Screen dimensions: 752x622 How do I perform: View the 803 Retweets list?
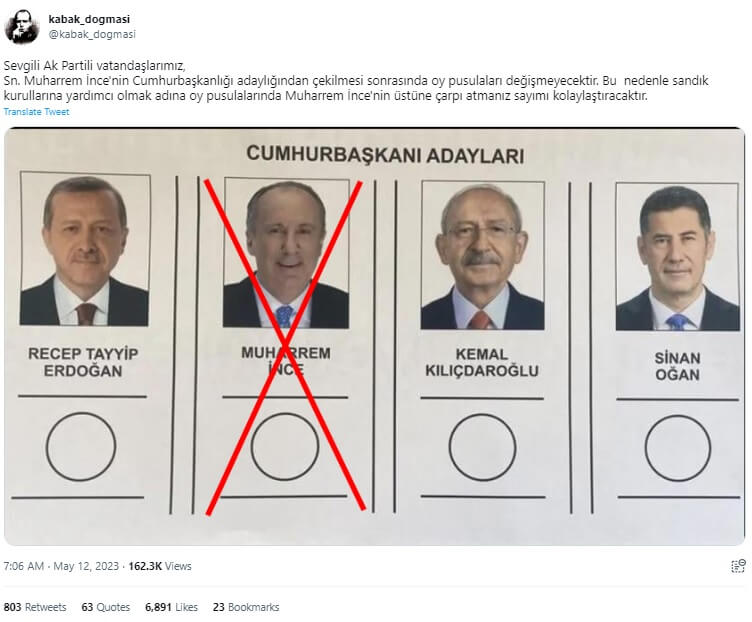pos(35,607)
